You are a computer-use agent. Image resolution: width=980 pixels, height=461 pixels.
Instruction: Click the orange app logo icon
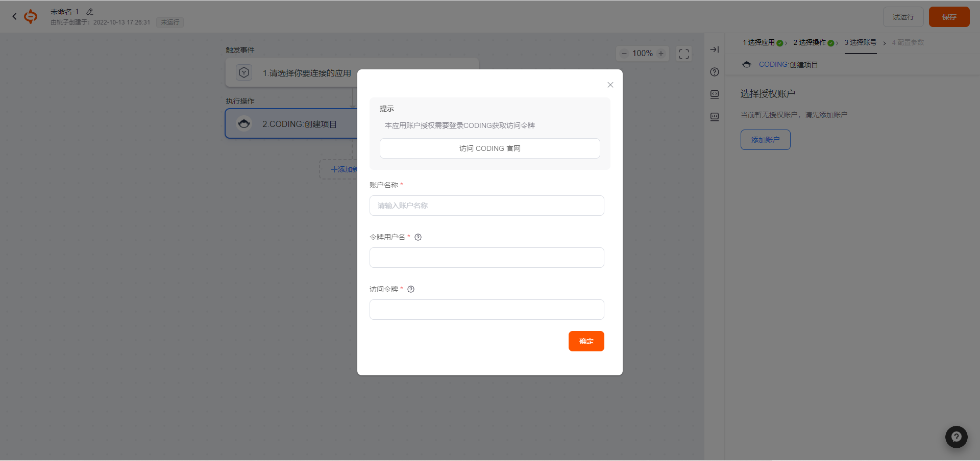click(x=31, y=16)
